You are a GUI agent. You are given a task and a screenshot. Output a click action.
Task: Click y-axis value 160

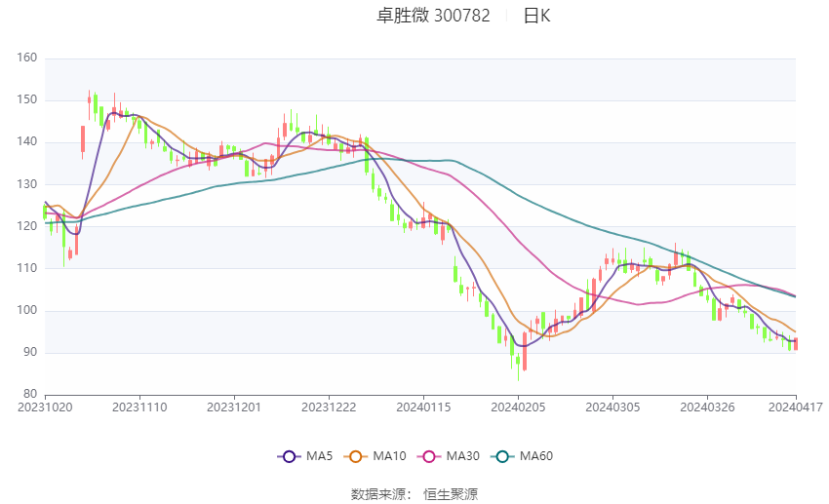click(27, 58)
